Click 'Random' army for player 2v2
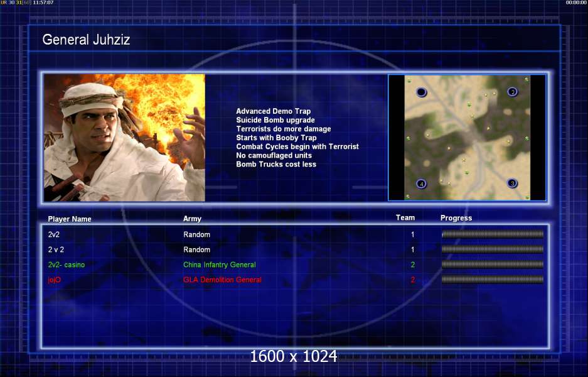The image size is (588, 377). click(x=196, y=234)
